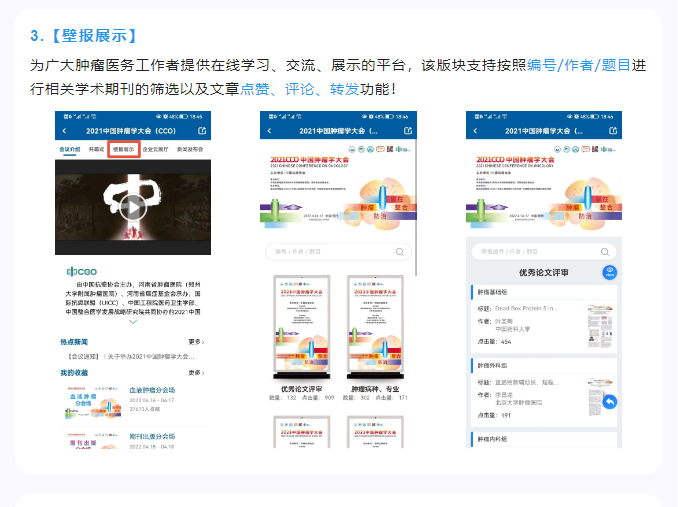This screenshot has height=507, width=678.
Task: Click the 肿瘤内科组 section header
Action: click(x=544, y=439)
